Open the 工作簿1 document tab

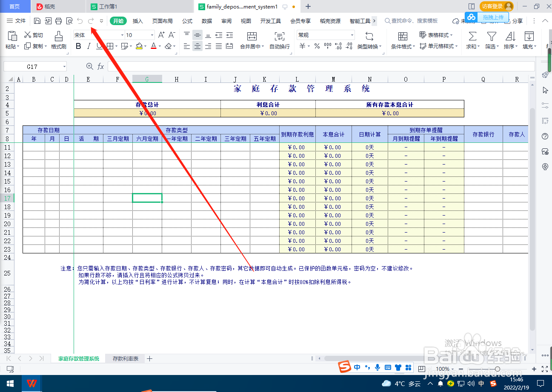tap(140, 7)
